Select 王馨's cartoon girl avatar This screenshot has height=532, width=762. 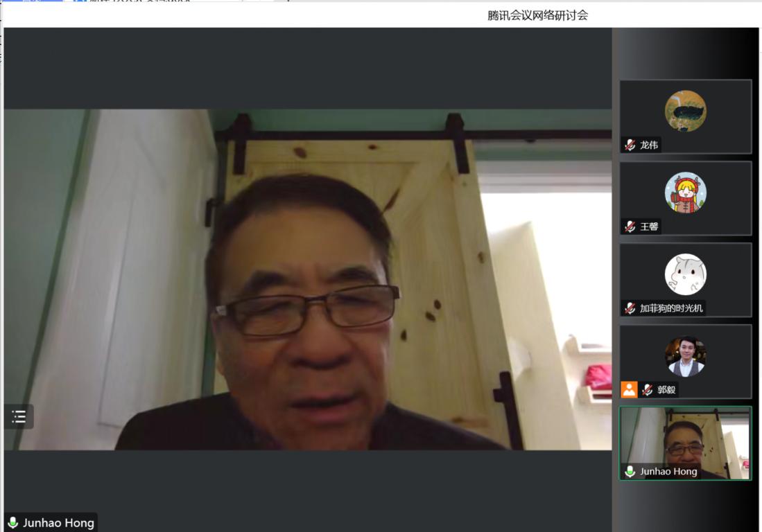click(x=685, y=193)
